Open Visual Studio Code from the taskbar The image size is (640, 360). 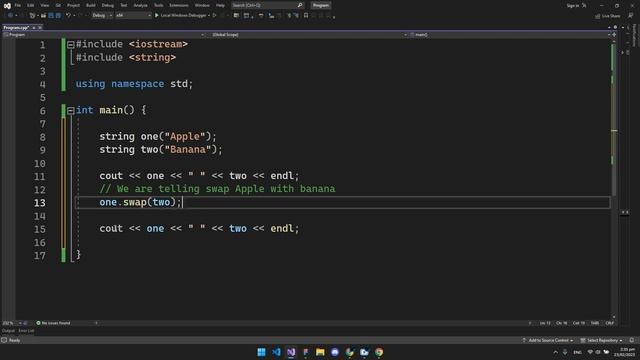(276, 352)
